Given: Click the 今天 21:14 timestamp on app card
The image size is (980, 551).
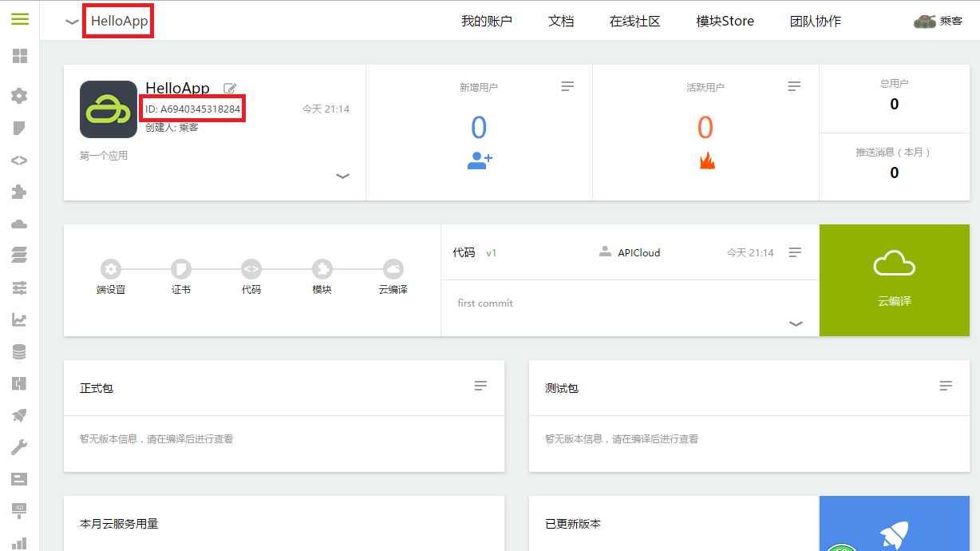Looking at the screenshot, I should coord(326,109).
